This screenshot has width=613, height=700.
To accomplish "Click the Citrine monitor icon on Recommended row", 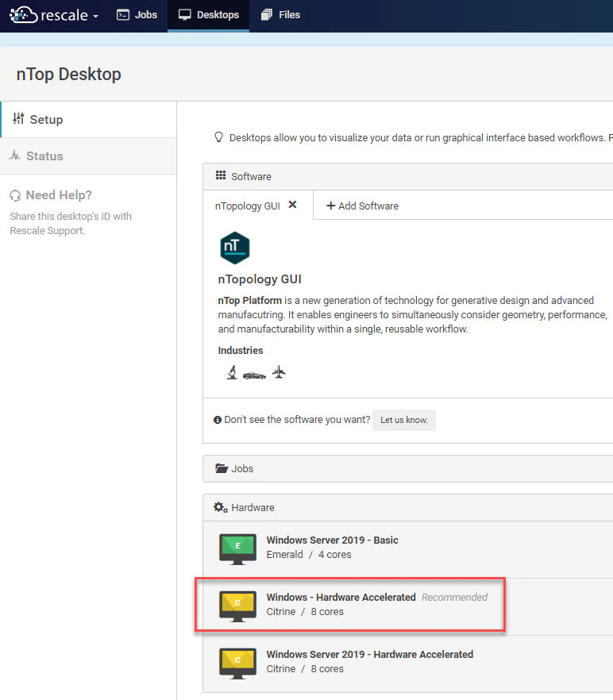I will 237,606.
